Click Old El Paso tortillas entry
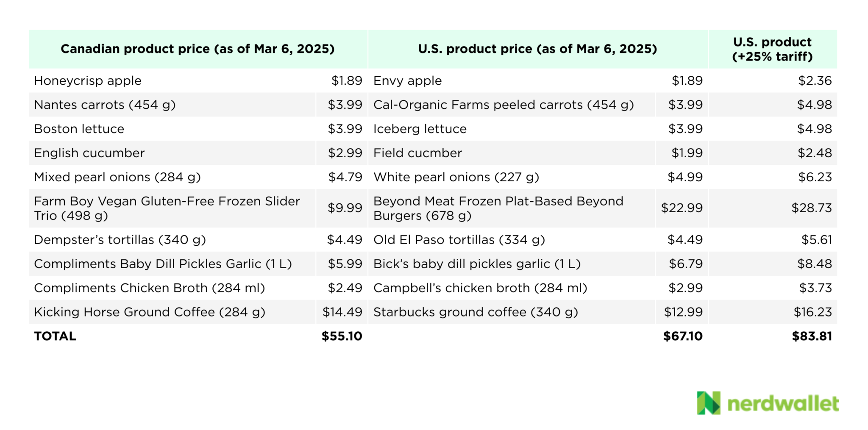The height and width of the screenshot is (430, 868). [459, 240]
